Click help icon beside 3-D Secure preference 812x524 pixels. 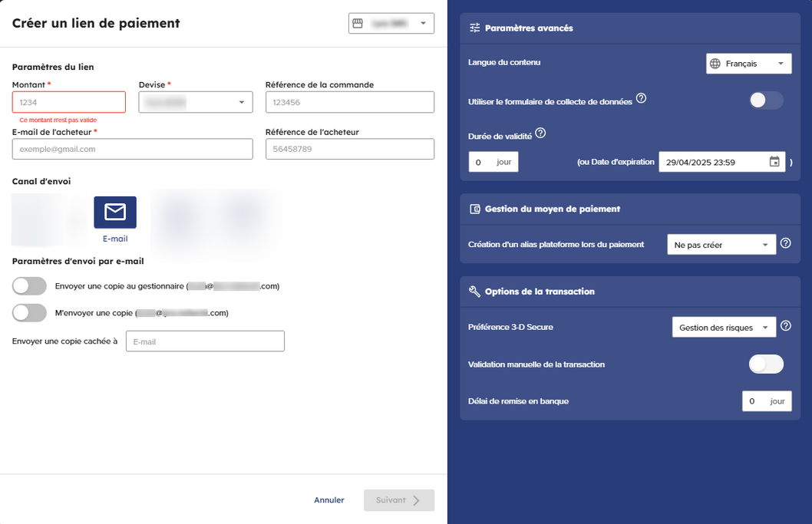[785, 326]
